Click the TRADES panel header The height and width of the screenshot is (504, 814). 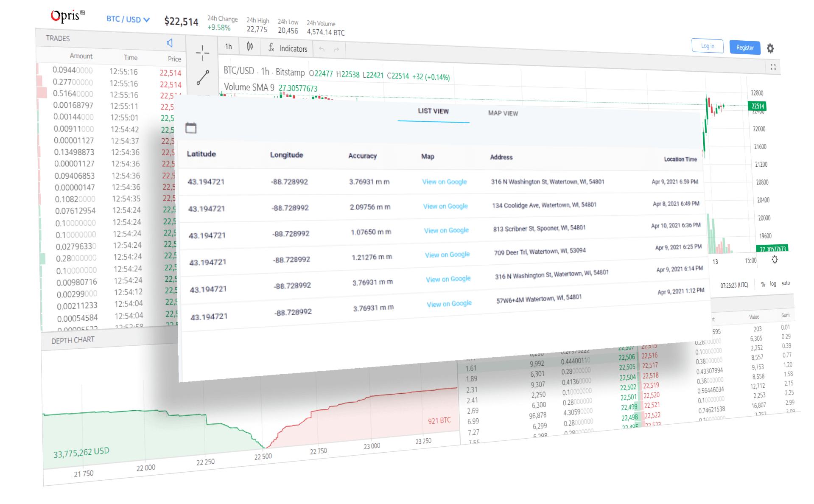point(58,38)
